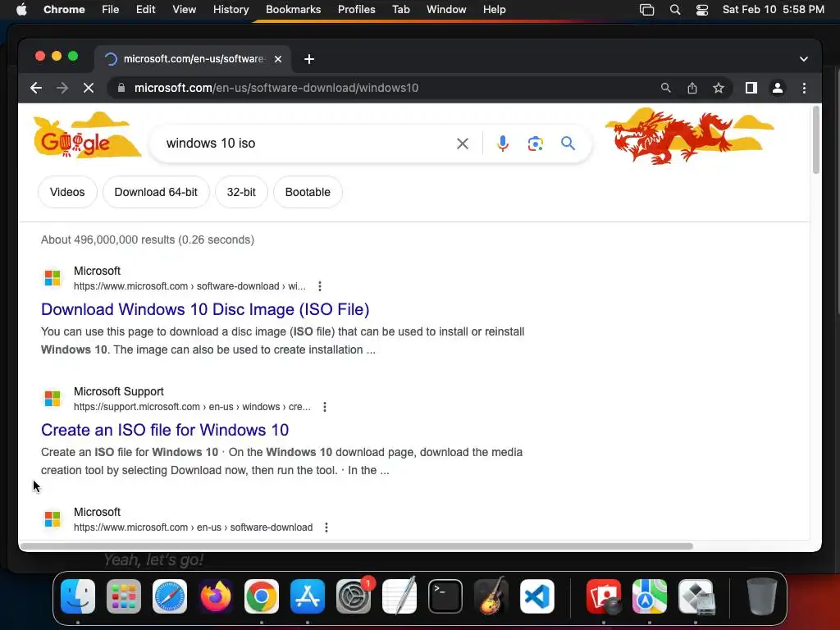Open Chrome's three-dot menu
Viewport: 840px width, 630px height.
tap(804, 88)
